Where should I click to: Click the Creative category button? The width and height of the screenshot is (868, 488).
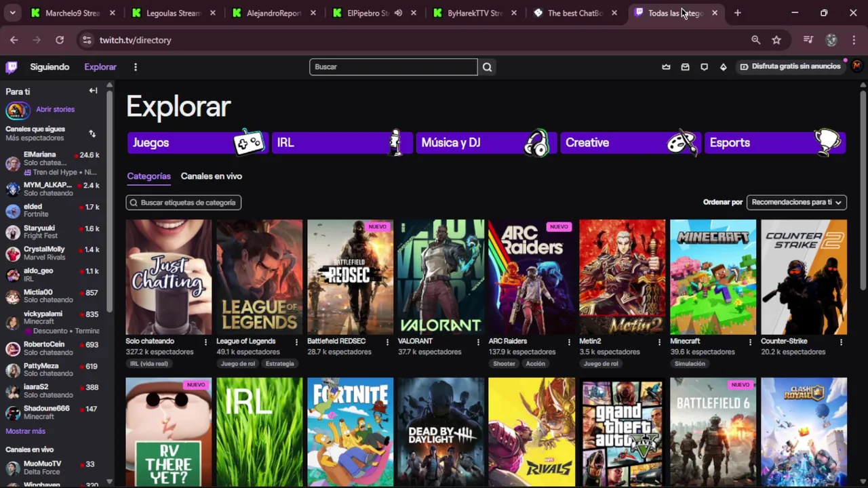pyautogui.click(x=631, y=142)
